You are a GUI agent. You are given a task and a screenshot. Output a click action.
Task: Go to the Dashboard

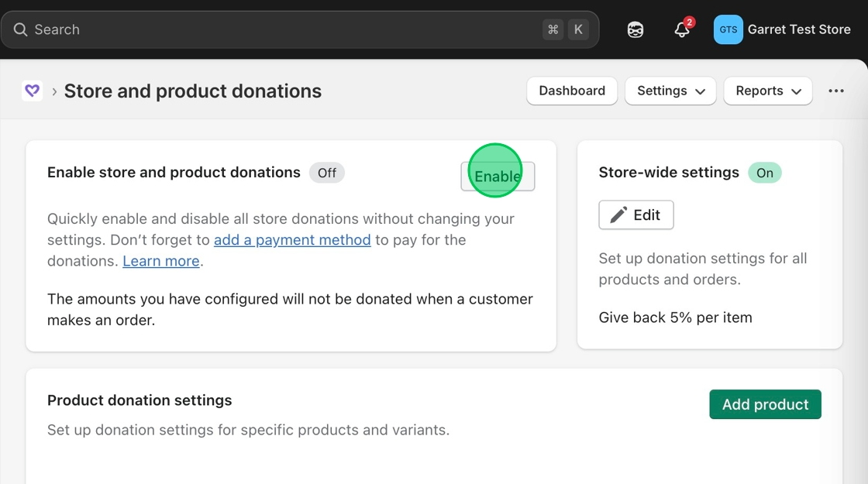pyautogui.click(x=572, y=91)
